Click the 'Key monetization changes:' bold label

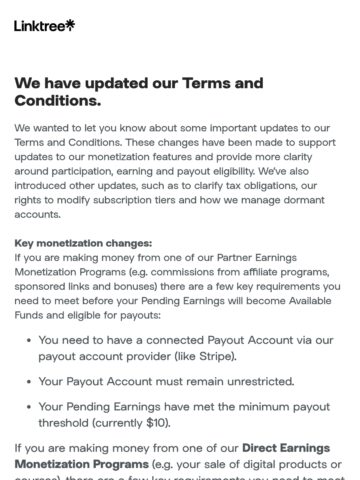coord(83,243)
